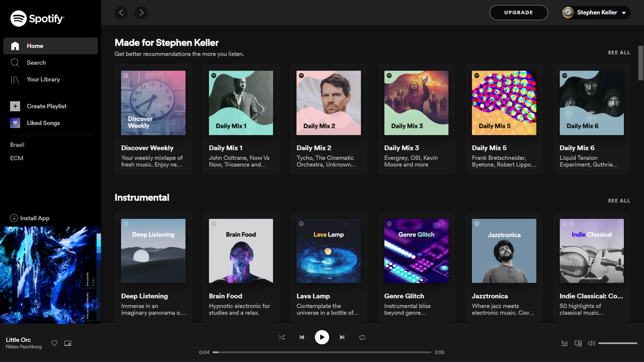Viewport: 644px width, 362px height.
Task: Click the play button in player bar
Action: coord(322,337)
